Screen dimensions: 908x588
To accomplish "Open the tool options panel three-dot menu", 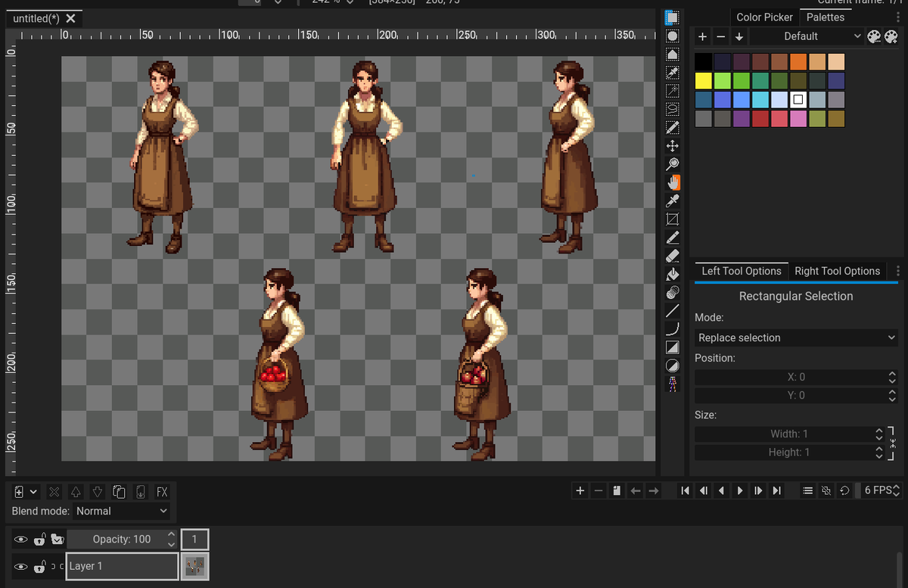I will point(898,271).
